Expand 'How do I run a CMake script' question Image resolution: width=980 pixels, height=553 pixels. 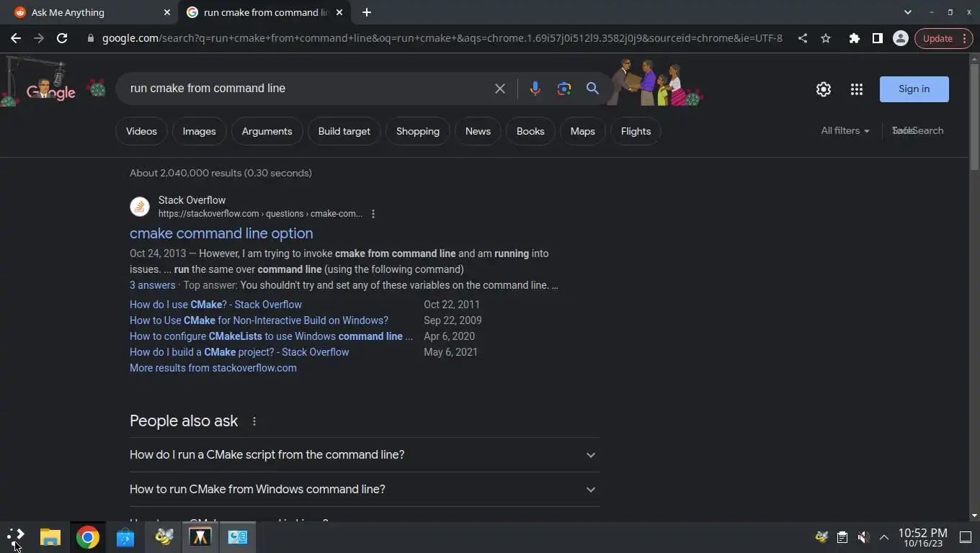click(364, 455)
